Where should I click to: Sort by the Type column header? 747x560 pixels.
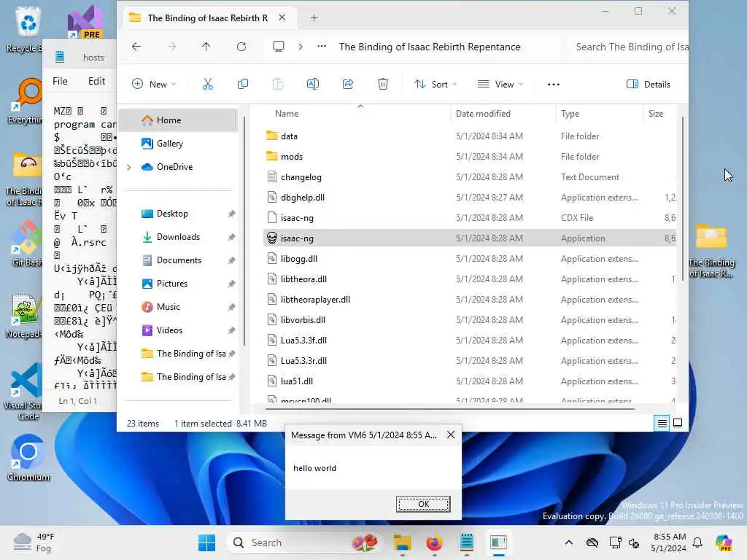pos(570,114)
